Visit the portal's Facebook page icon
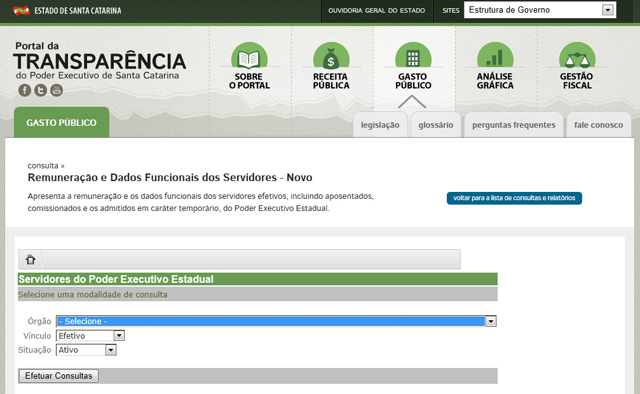 pos(24,90)
